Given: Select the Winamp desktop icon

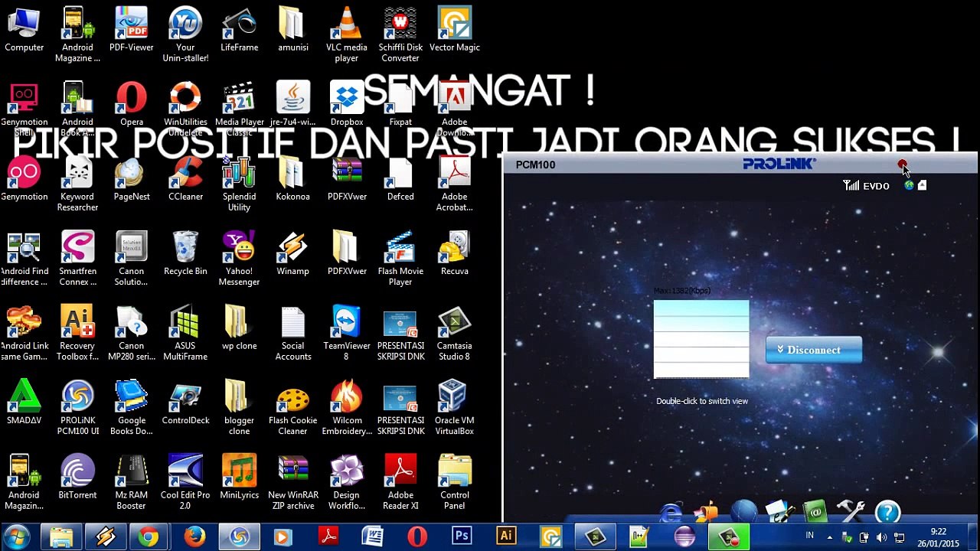Looking at the screenshot, I should 292,254.
